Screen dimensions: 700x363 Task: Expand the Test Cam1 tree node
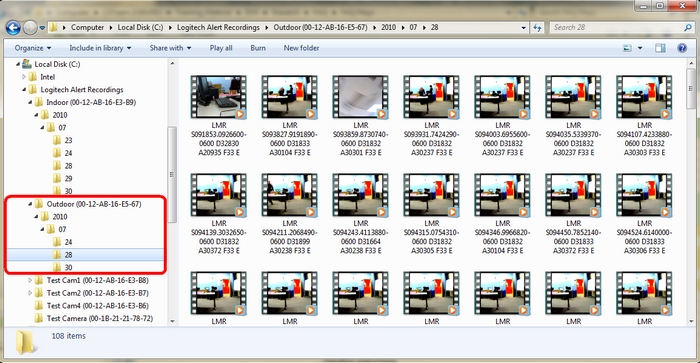30,280
